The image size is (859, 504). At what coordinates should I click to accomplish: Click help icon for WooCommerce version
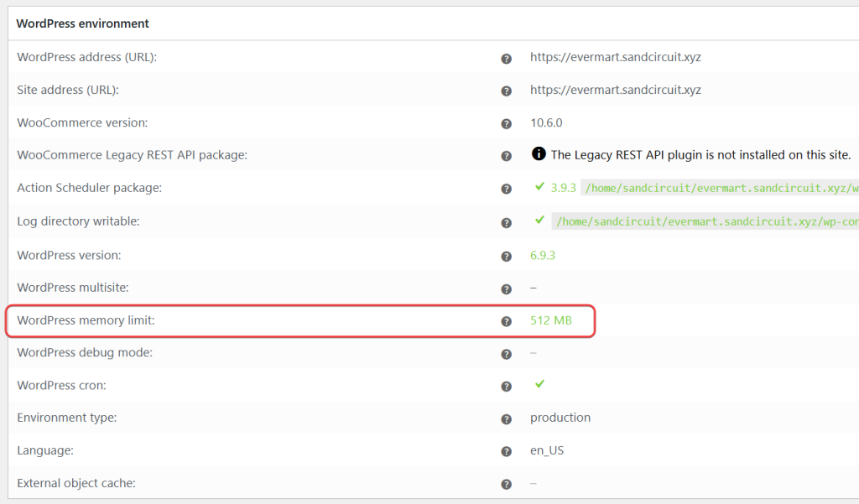click(506, 124)
